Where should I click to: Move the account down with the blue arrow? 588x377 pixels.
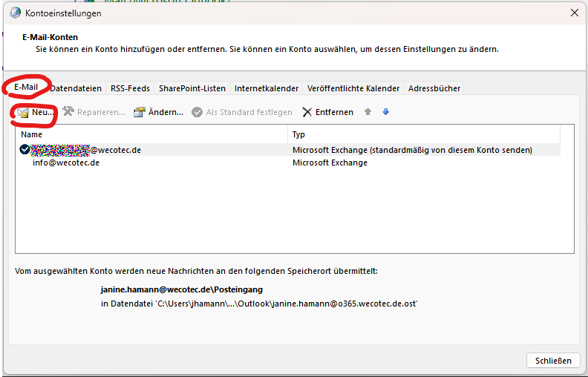pos(385,111)
